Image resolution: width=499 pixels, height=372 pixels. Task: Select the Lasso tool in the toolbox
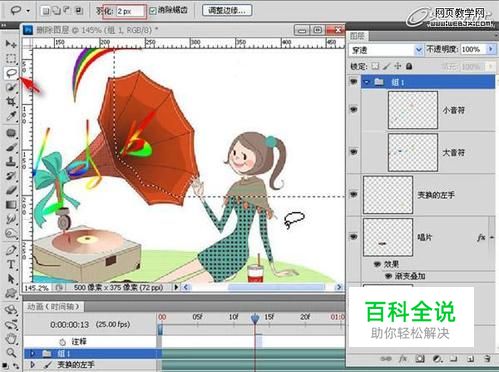click(x=11, y=73)
